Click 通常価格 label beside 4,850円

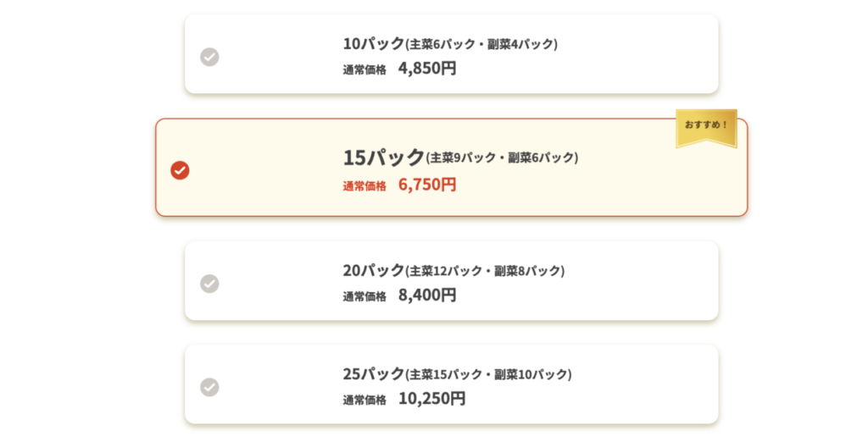coord(364,69)
